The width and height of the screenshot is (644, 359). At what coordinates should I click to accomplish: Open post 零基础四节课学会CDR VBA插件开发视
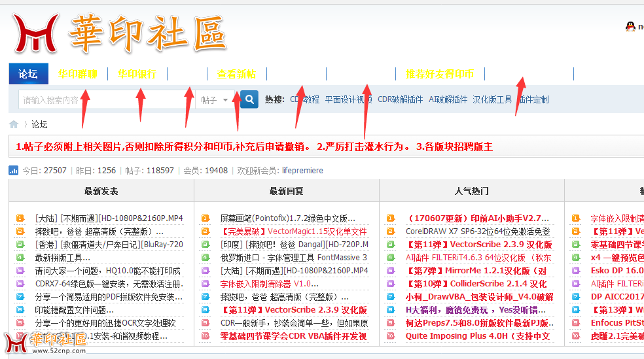pos(294,336)
